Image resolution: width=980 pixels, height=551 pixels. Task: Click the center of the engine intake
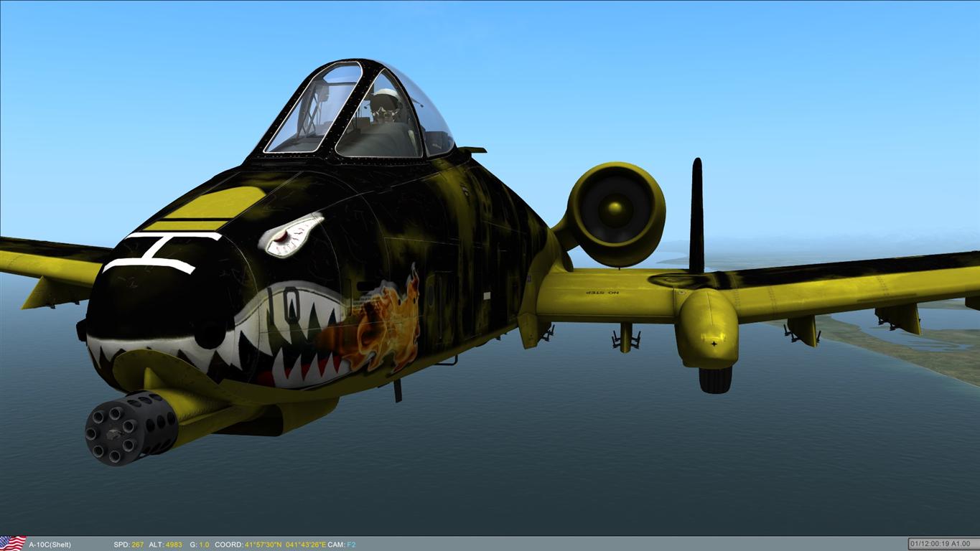pos(616,209)
